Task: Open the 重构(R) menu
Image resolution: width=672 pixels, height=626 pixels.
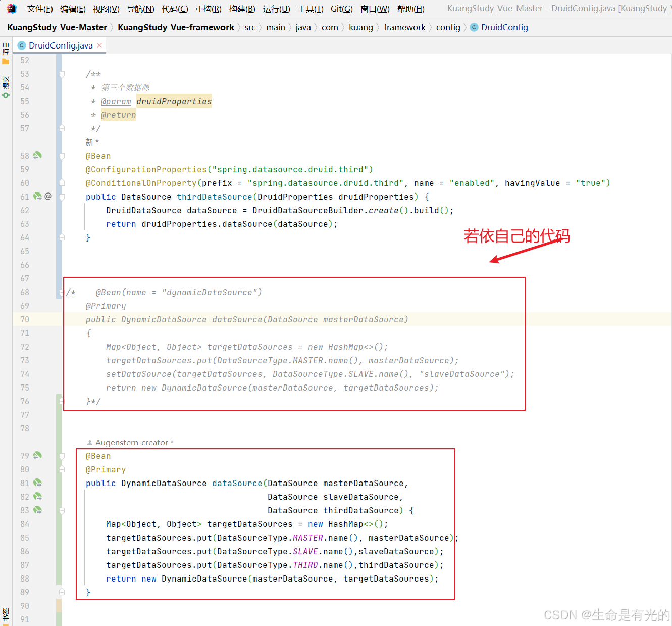Action: (209, 9)
